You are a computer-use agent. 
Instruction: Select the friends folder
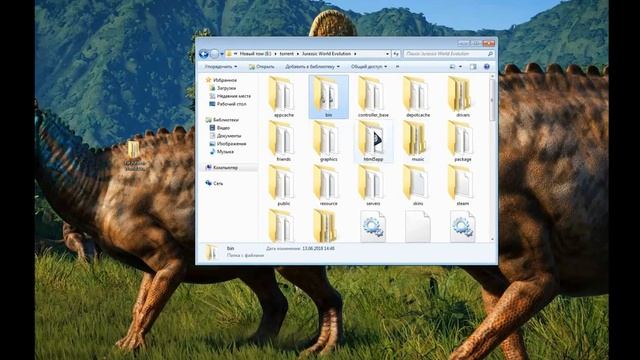click(x=283, y=141)
